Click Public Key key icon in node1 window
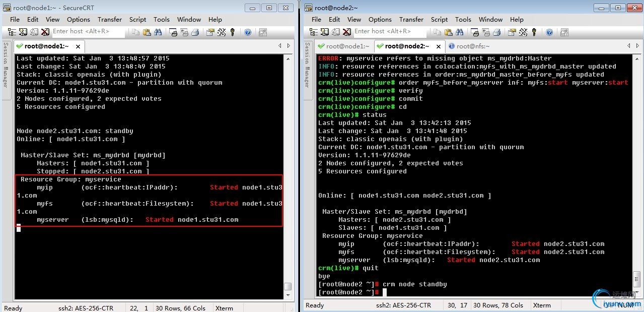Image resolution: width=644 pixels, height=312 pixels. (233, 32)
